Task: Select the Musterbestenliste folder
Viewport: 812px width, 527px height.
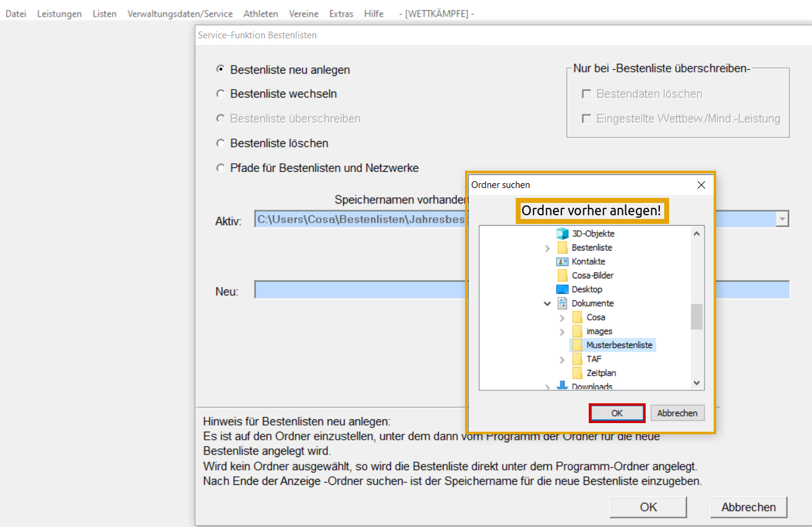Action: (x=618, y=345)
